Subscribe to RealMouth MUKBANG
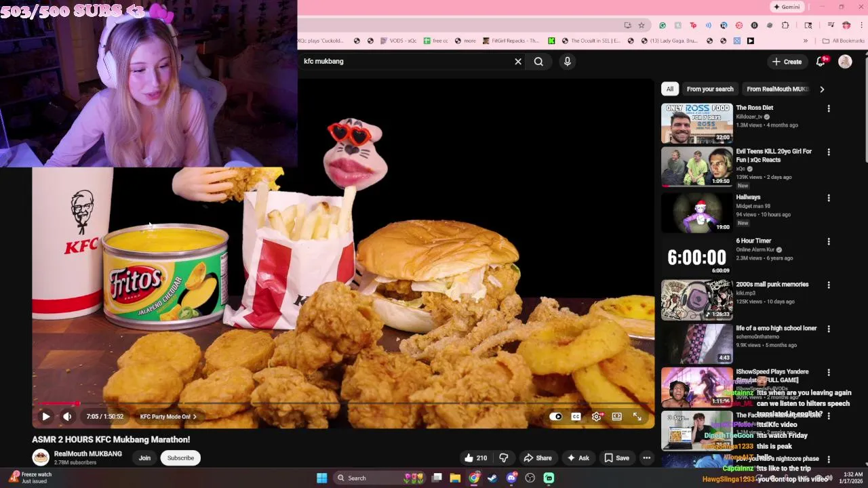868x488 pixels. click(180, 458)
